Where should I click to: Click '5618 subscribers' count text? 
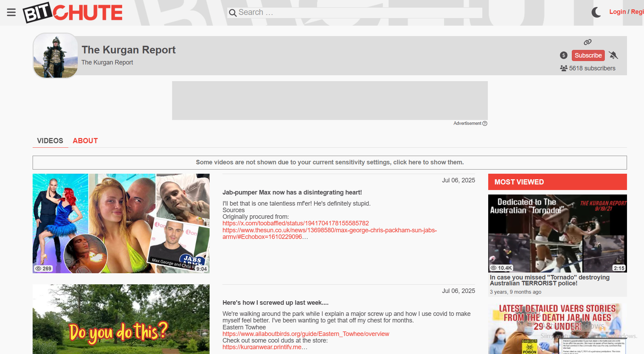pyautogui.click(x=592, y=68)
